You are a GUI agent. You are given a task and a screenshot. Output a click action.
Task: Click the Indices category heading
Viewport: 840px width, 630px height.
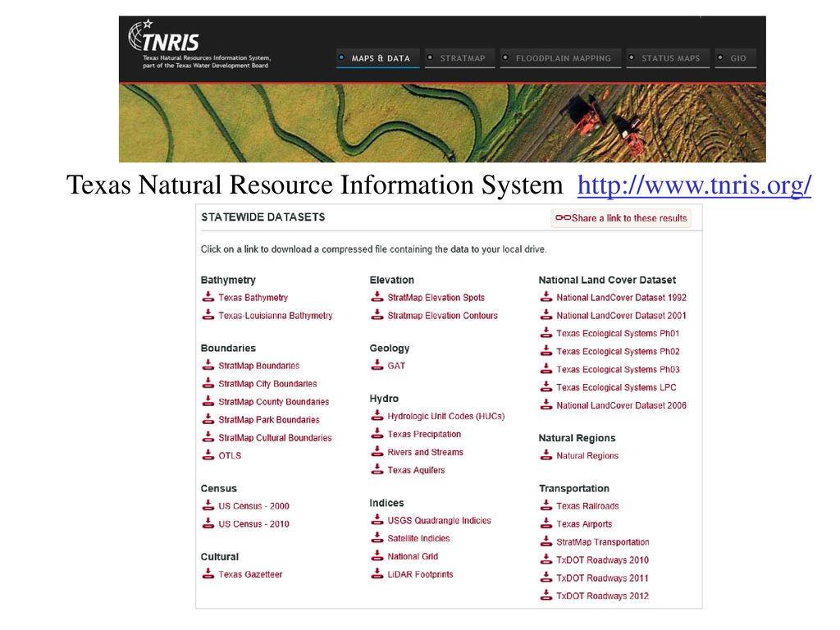(386, 503)
